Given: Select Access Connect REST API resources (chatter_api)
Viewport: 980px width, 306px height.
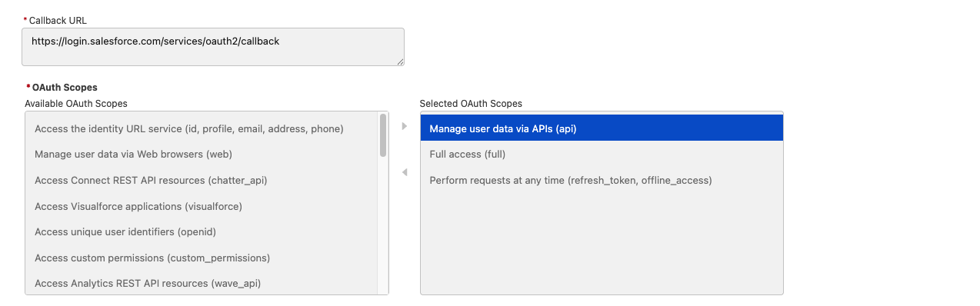Looking at the screenshot, I should coord(202,181).
